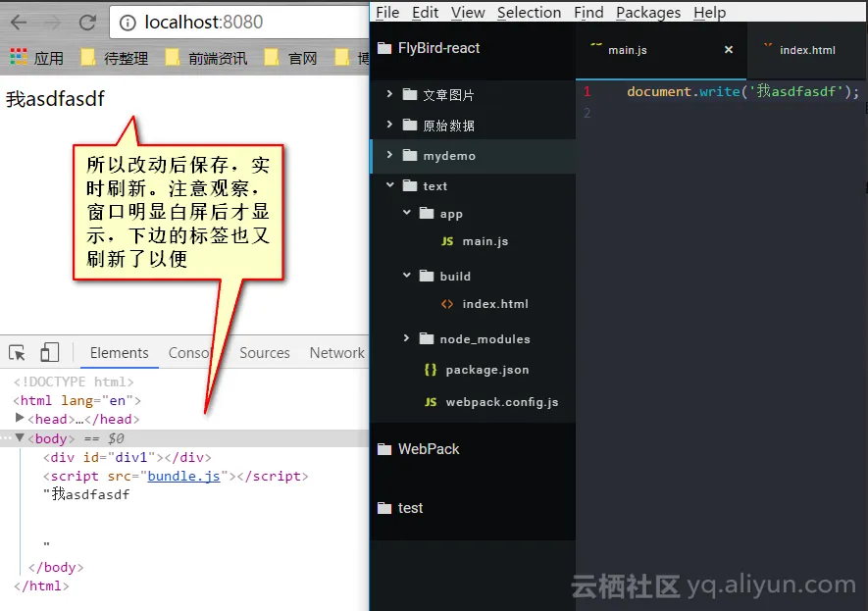Collapse the body element triangle in DevTools
The image size is (868, 611).
click(20, 437)
